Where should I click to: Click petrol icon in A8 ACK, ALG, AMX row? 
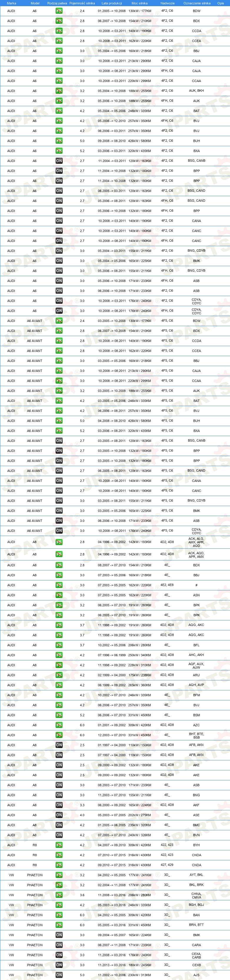(x=59, y=542)
